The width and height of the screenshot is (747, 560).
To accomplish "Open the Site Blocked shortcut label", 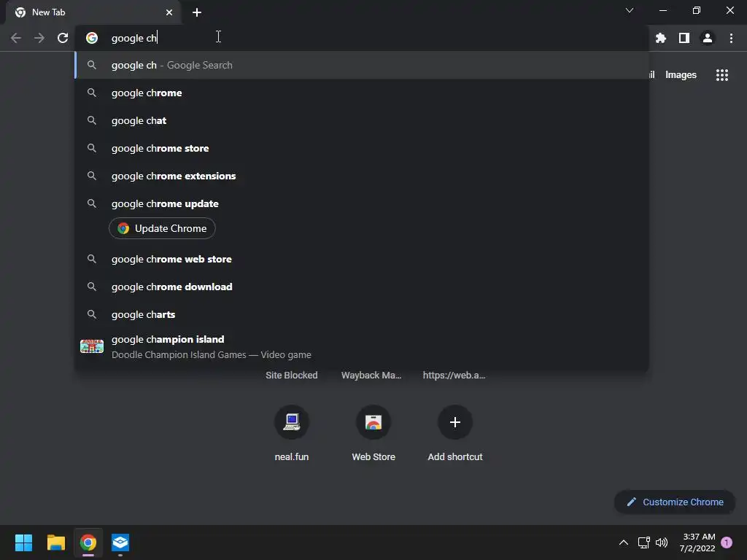I will [292, 376].
